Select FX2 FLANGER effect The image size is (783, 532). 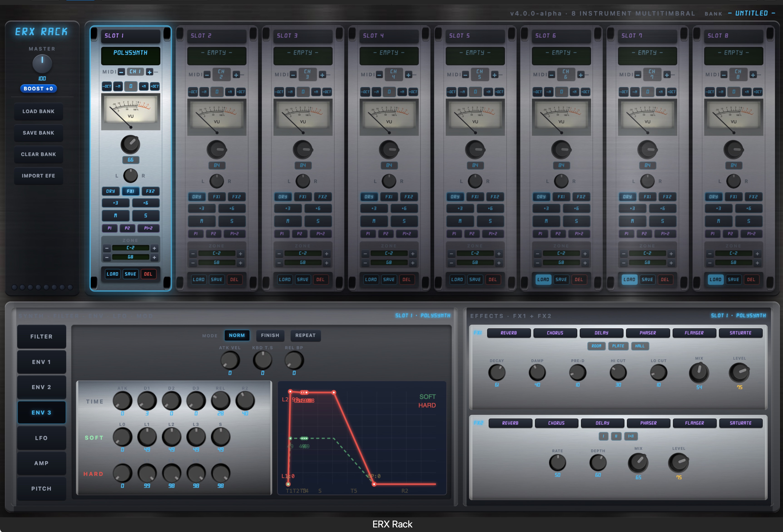(x=694, y=423)
